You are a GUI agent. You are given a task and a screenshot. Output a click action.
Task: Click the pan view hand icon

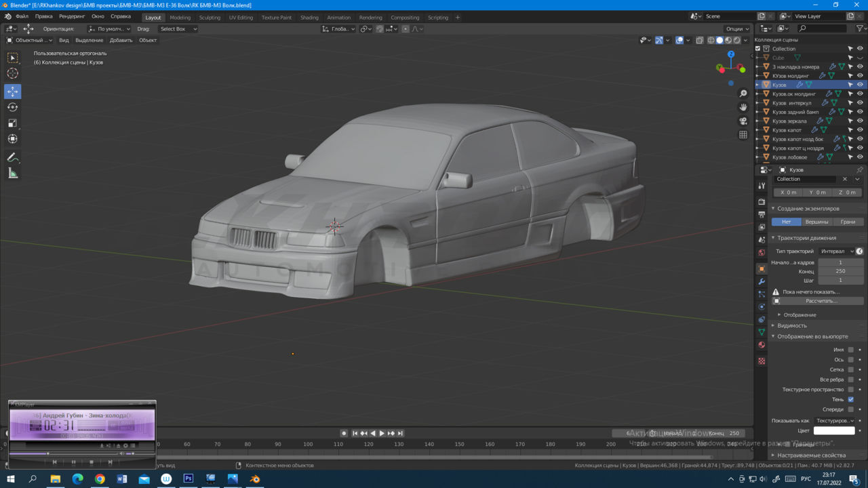tap(743, 107)
